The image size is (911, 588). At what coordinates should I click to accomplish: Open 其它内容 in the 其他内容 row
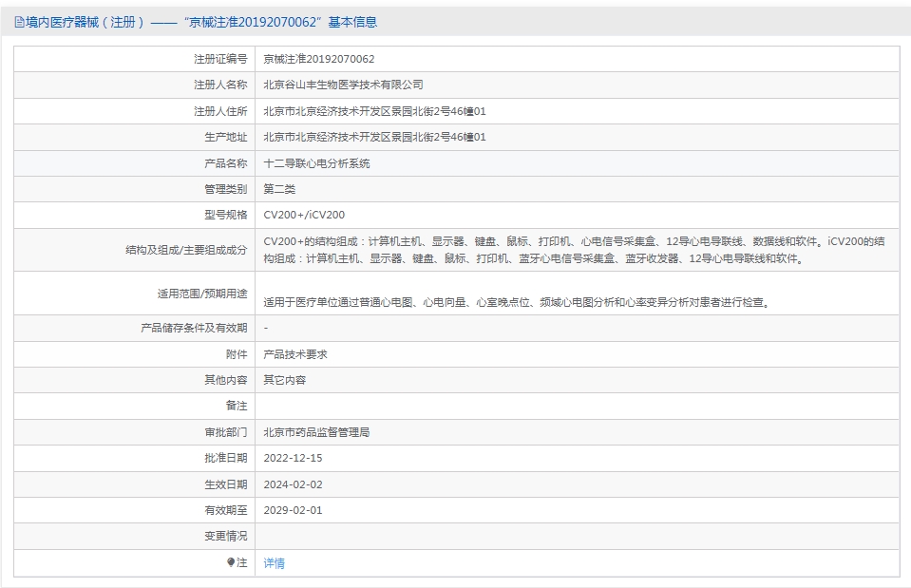click(285, 380)
